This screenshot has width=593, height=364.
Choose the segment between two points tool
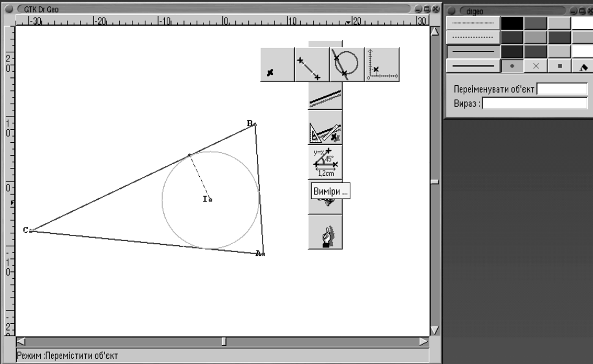click(312, 65)
